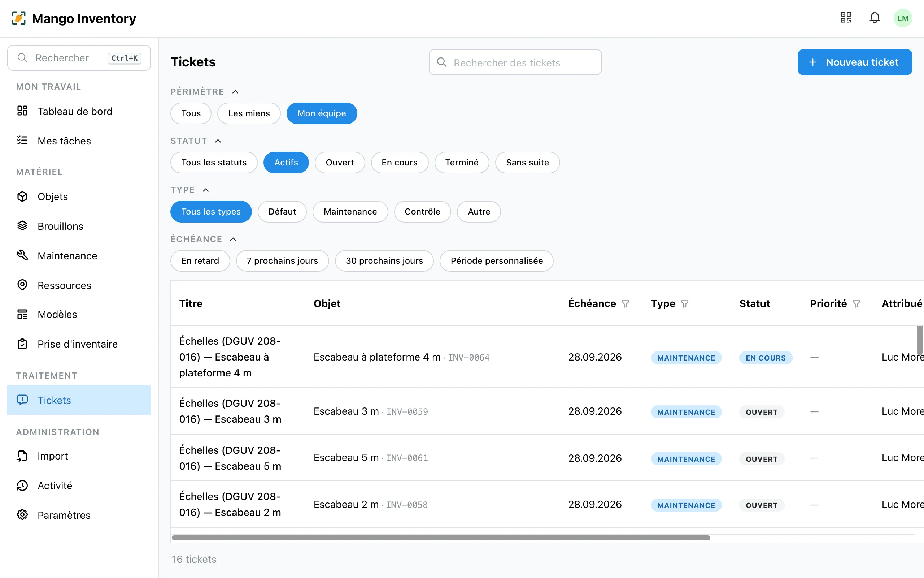Screen dimensions: 924x578
Task: Open the QR code scanner icon
Action: click(x=846, y=18)
